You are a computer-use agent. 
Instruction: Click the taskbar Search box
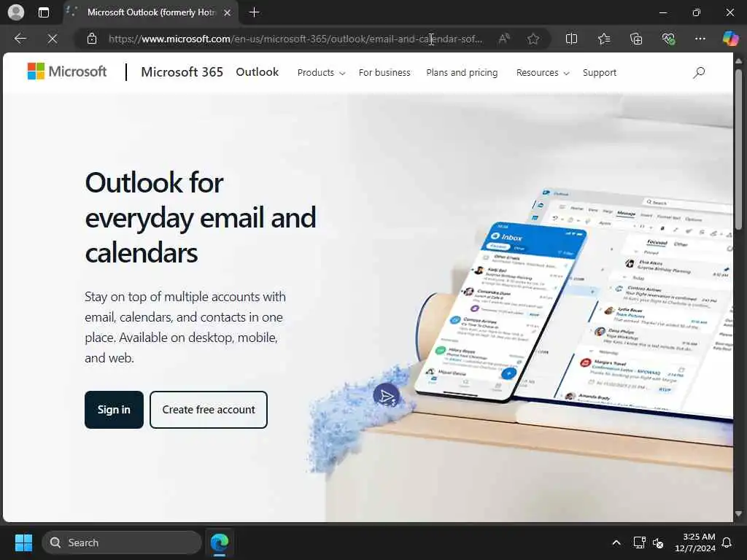click(x=122, y=542)
